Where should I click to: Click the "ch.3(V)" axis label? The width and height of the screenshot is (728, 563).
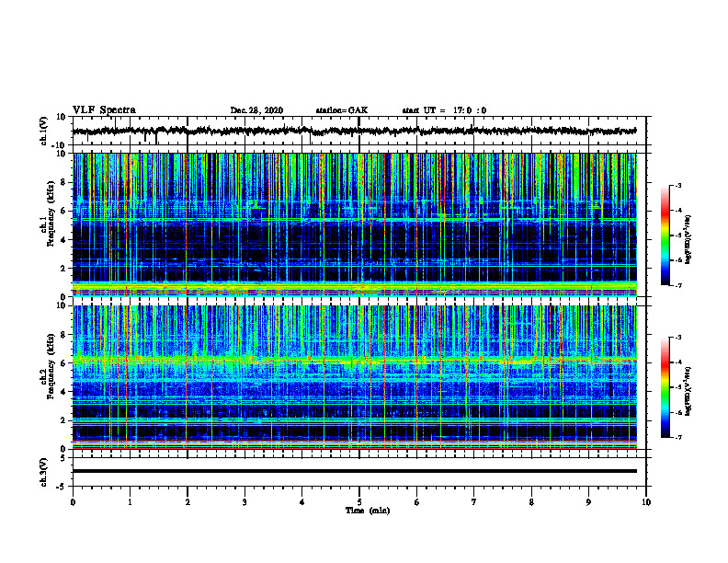(44, 472)
